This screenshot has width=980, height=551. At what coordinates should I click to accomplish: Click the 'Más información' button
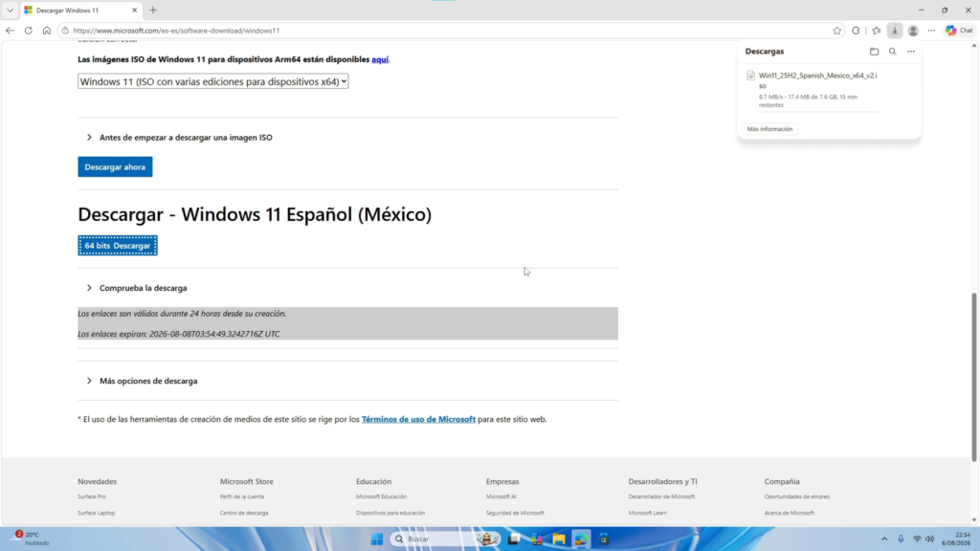(x=769, y=129)
